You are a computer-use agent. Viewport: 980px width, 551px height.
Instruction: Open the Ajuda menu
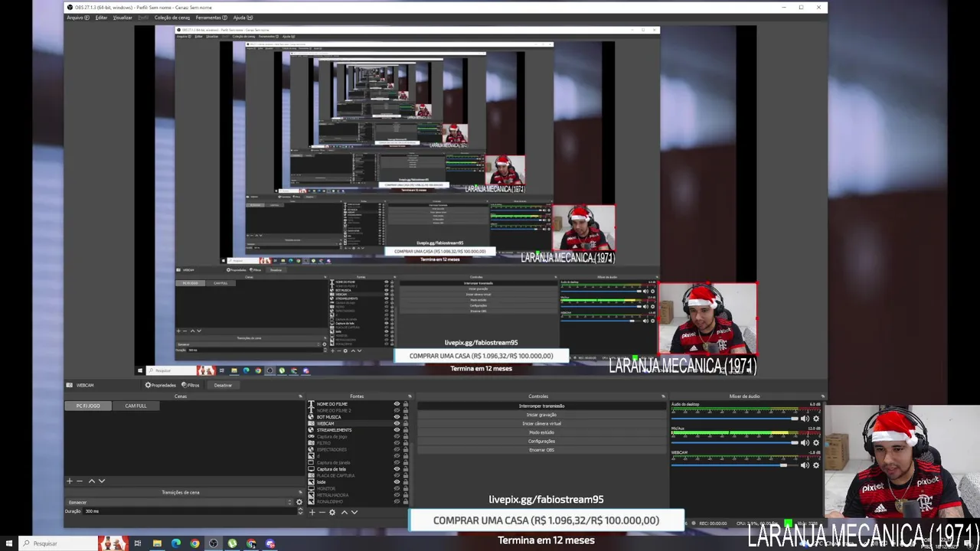pos(242,18)
